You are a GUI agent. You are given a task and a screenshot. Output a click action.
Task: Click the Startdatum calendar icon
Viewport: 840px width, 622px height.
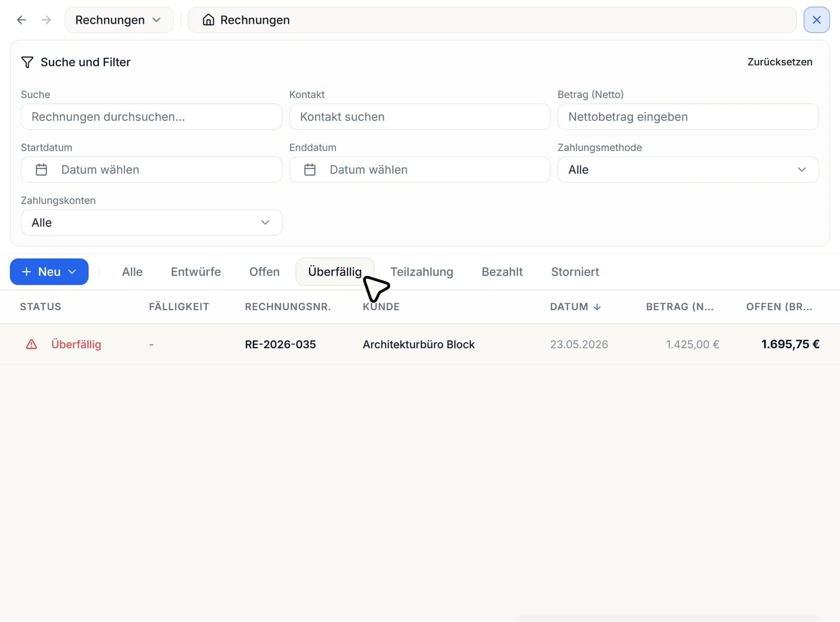41,170
